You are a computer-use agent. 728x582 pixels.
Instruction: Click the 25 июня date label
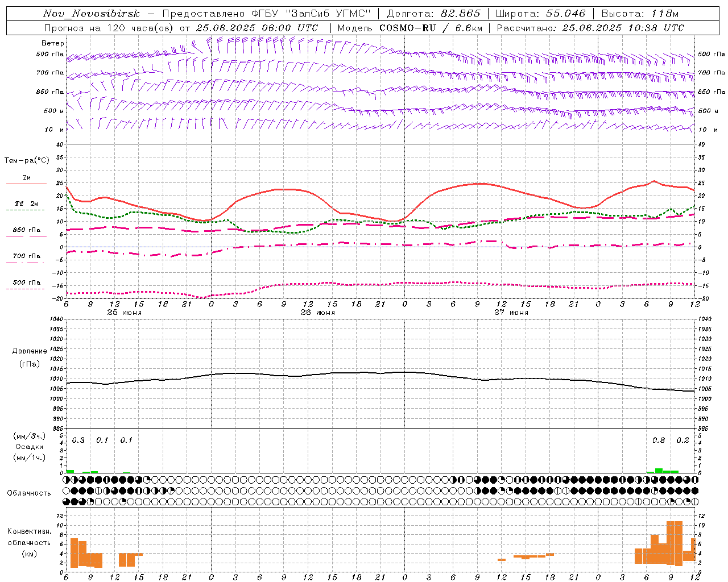(x=125, y=312)
